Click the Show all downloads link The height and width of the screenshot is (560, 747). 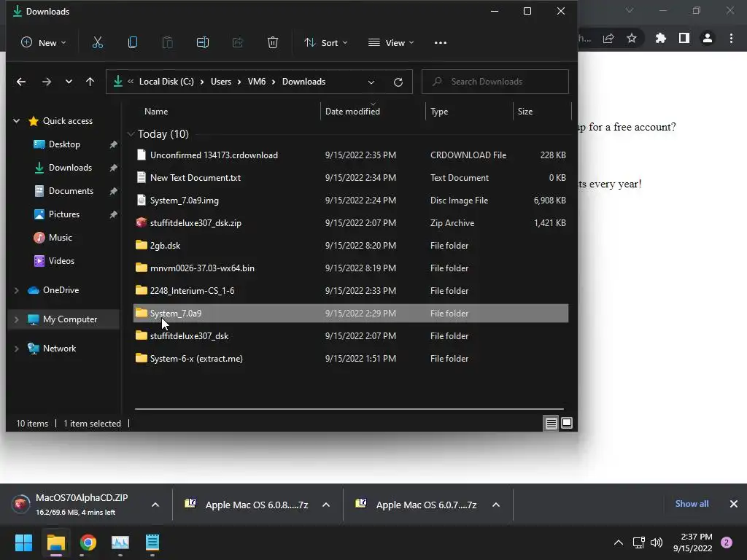point(692,504)
